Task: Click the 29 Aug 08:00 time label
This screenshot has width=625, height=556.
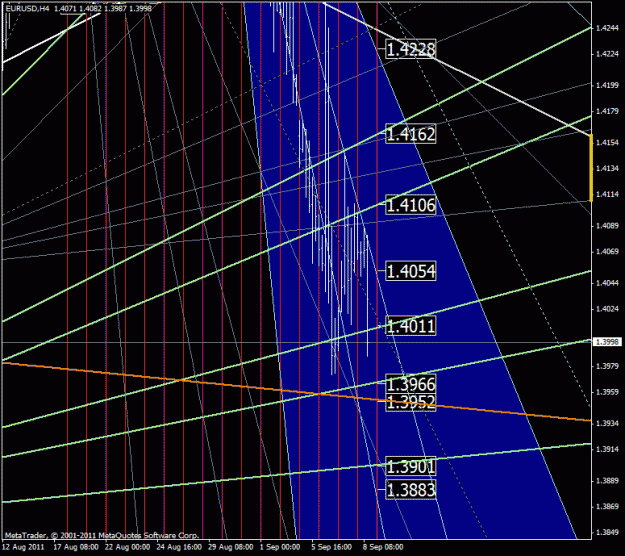Action: 230,547
